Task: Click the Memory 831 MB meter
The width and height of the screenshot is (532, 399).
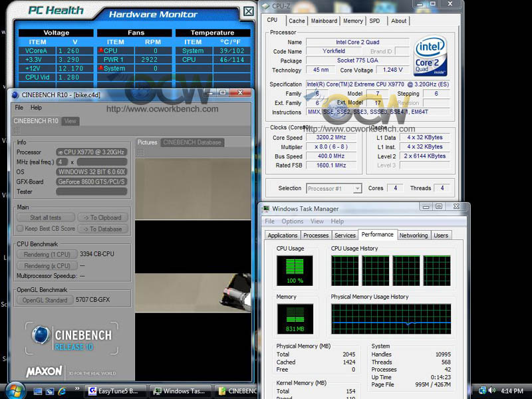Action: (x=295, y=319)
